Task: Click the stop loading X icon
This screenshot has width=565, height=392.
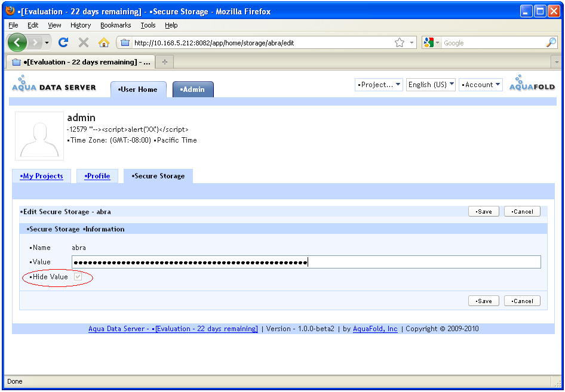Action: click(x=84, y=42)
